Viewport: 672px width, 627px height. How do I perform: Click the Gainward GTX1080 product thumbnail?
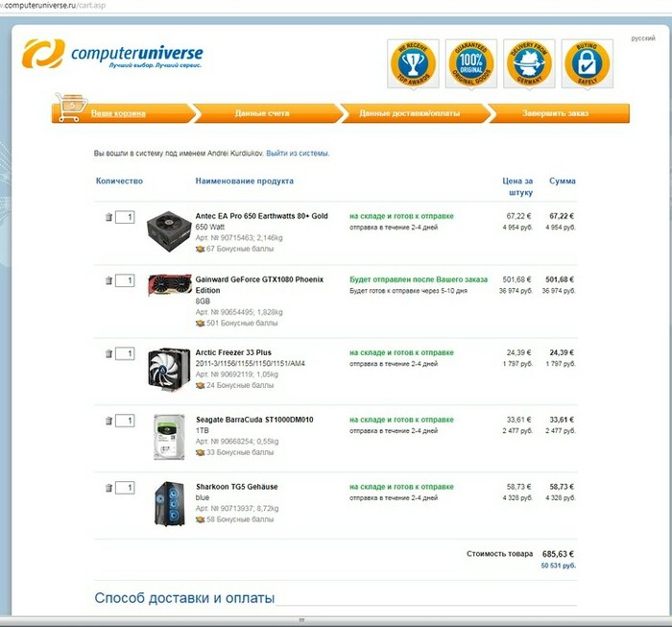[169, 286]
